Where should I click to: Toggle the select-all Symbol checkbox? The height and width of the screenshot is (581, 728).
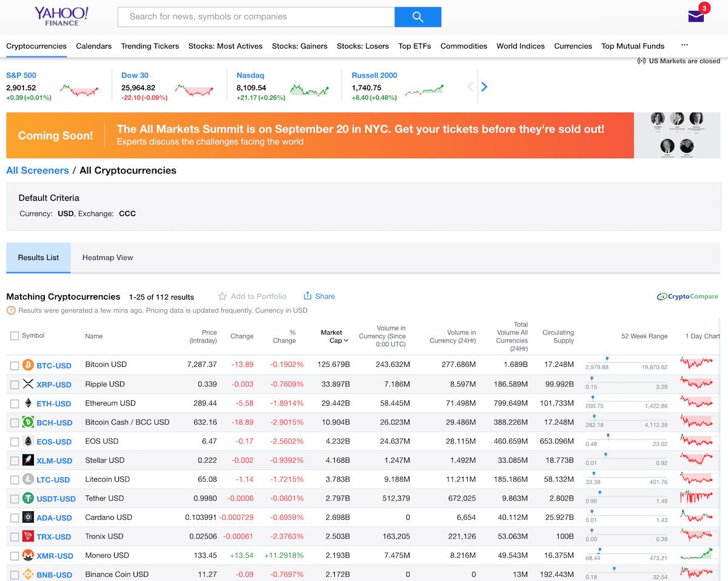[15, 335]
